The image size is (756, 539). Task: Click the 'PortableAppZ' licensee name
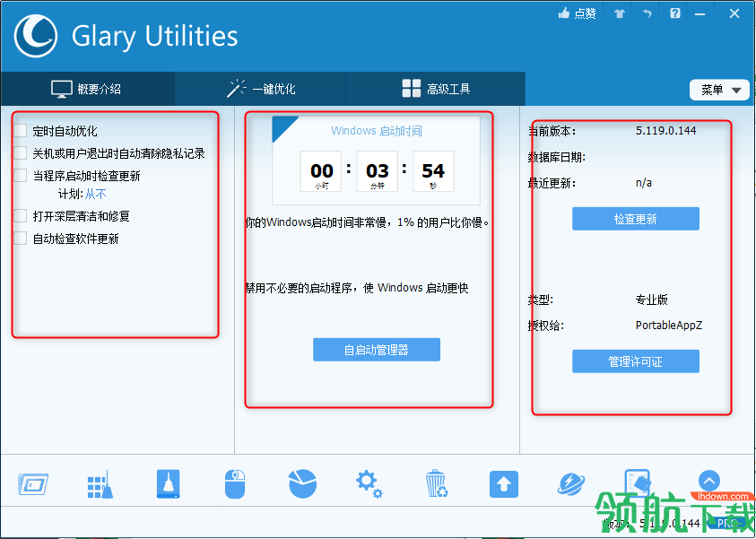(669, 326)
